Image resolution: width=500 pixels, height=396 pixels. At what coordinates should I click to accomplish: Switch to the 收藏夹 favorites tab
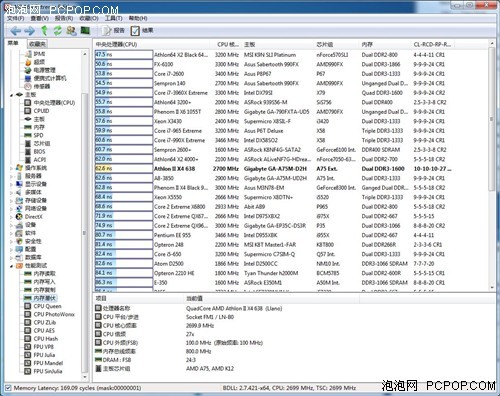tap(37, 44)
